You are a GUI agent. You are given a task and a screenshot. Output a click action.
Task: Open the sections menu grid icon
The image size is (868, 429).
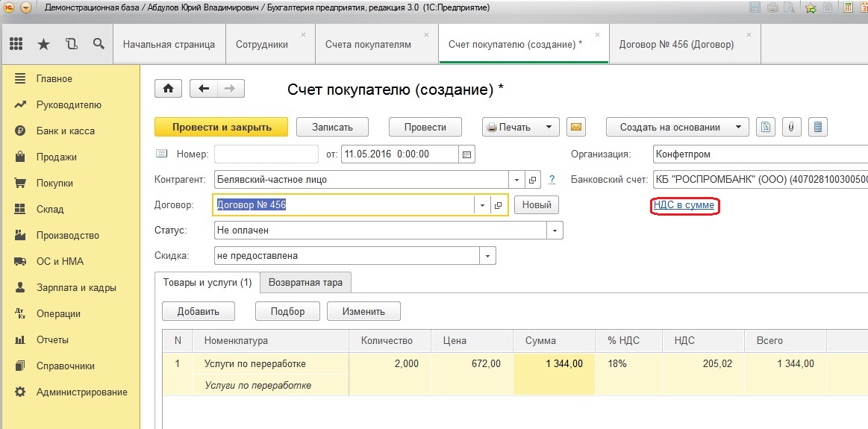pos(16,44)
